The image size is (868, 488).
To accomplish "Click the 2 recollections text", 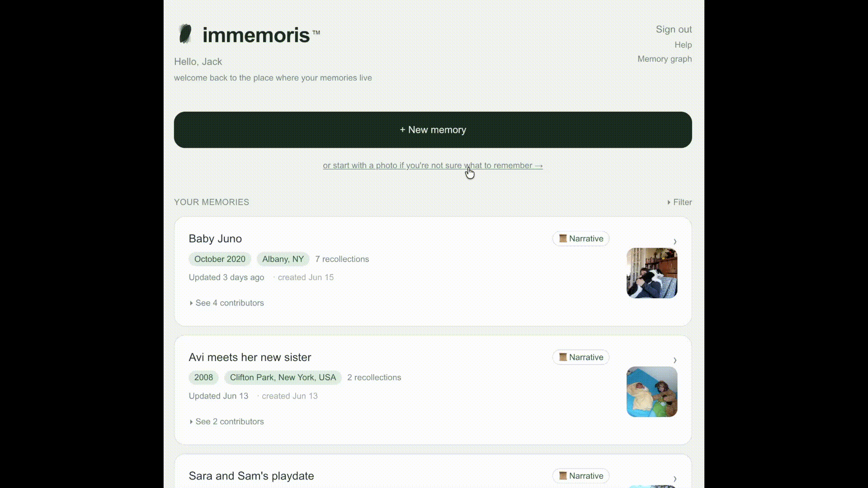I will [x=374, y=377].
